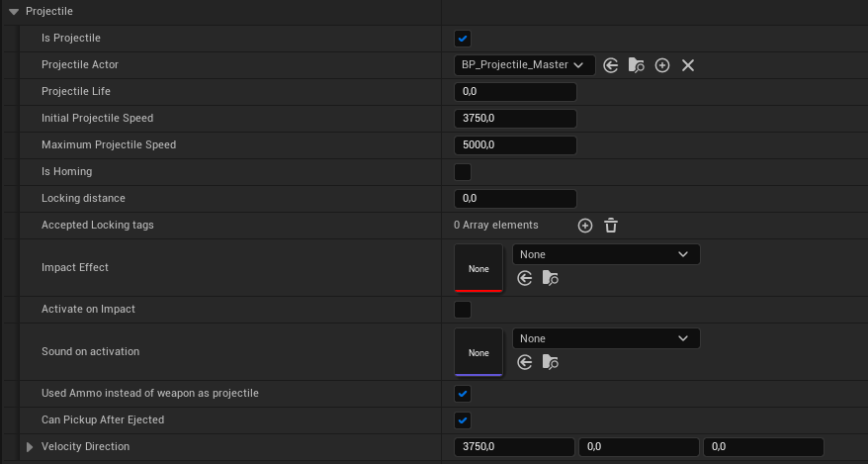The width and height of the screenshot is (868, 464).
Task: Browse to Impact Effect asset
Action: pyautogui.click(x=551, y=278)
